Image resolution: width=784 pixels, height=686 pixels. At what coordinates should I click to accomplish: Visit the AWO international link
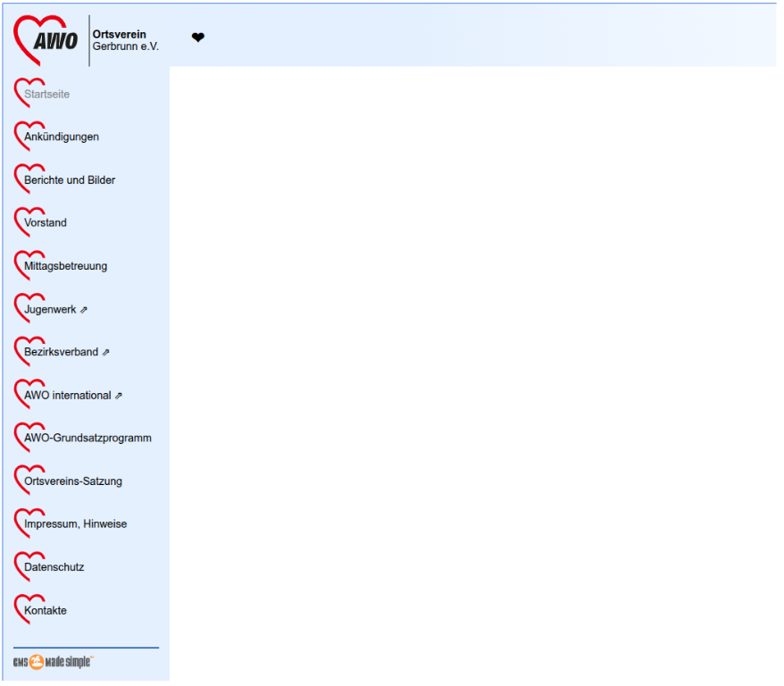(68, 396)
